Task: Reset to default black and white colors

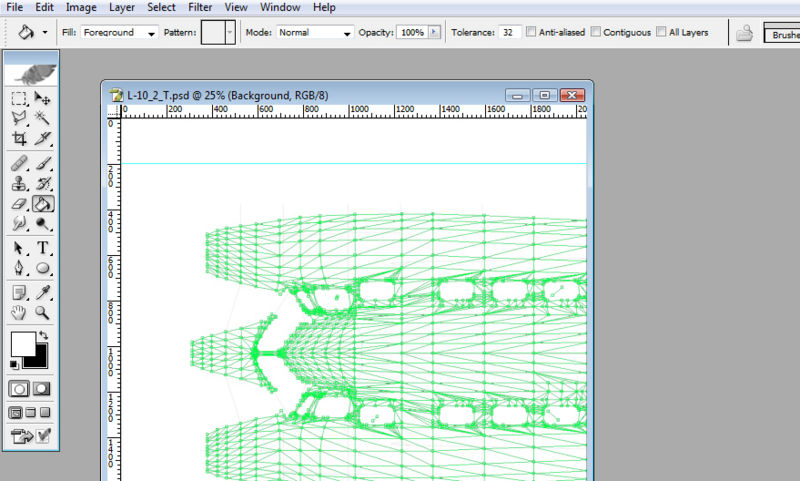Action: tap(14, 364)
